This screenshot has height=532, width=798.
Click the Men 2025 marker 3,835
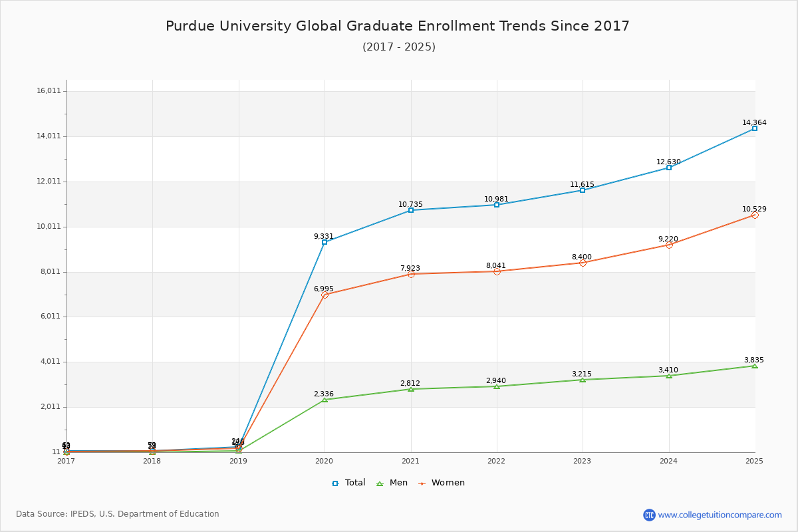click(x=755, y=366)
